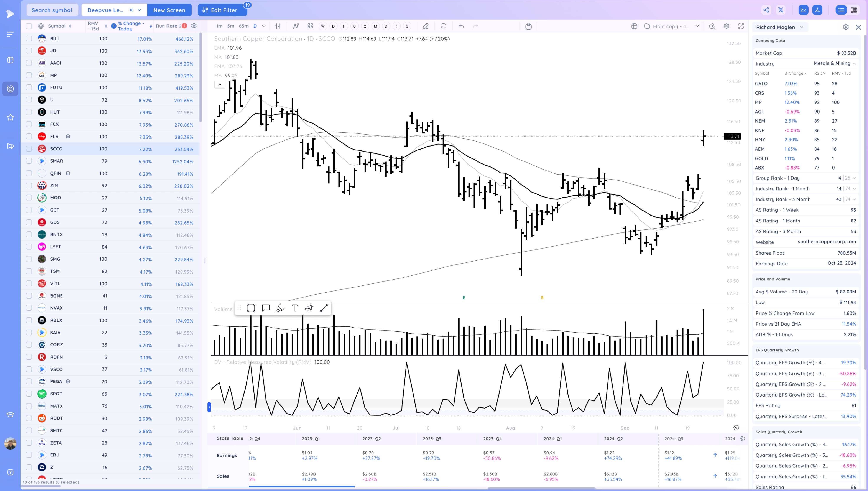Open the chart indicators settings icon
Viewport: 868px width, 491px height.
(x=727, y=26)
